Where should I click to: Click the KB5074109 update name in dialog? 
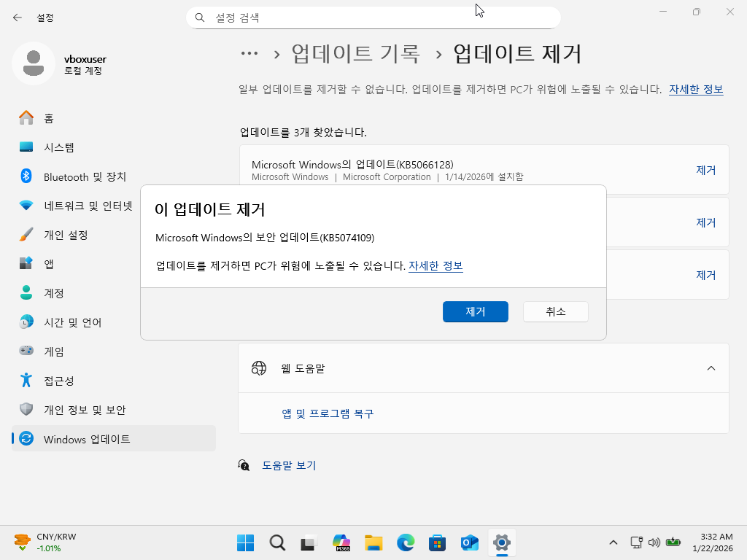265,238
